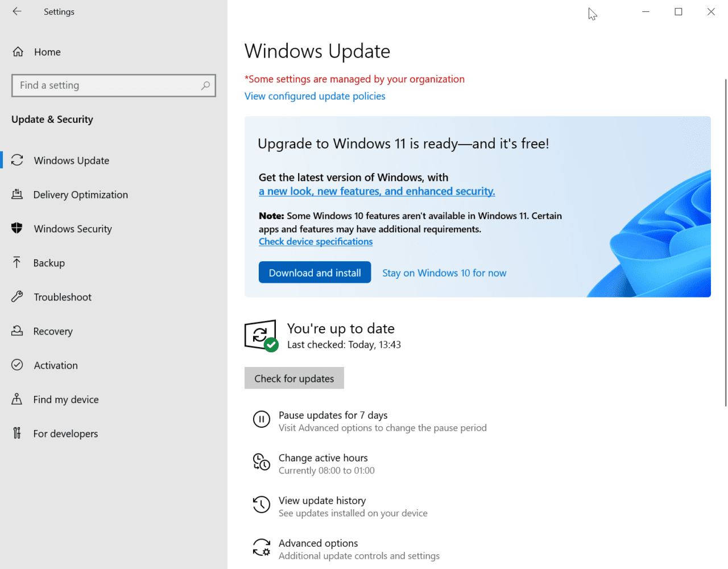Click the For developers tools icon
Viewport: 728px width, 569px height.
tap(17, 433)
